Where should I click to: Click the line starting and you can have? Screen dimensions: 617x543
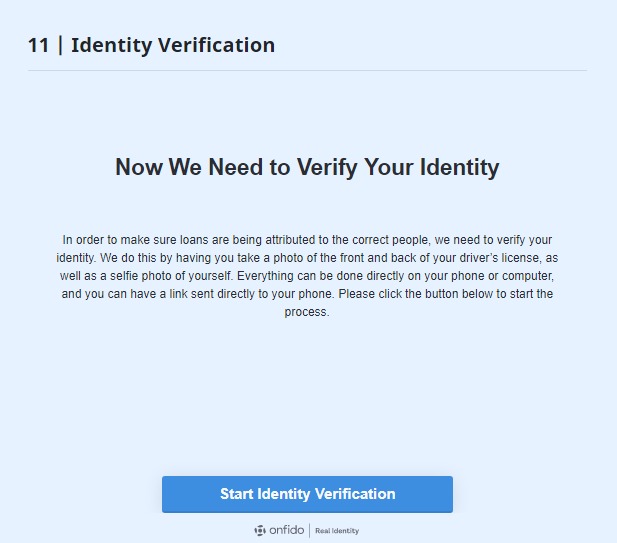coord(307,294)
